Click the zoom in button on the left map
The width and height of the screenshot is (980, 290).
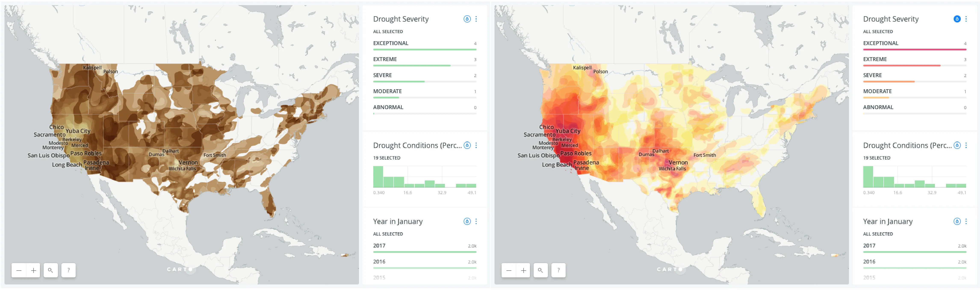(x=34, y=270)
